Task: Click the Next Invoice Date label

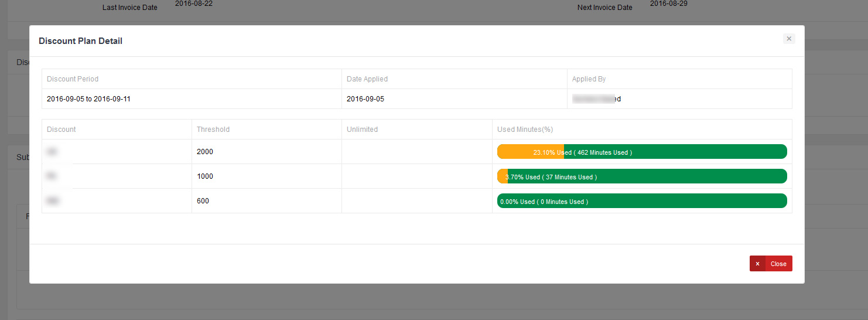Action: click(604, 8)
